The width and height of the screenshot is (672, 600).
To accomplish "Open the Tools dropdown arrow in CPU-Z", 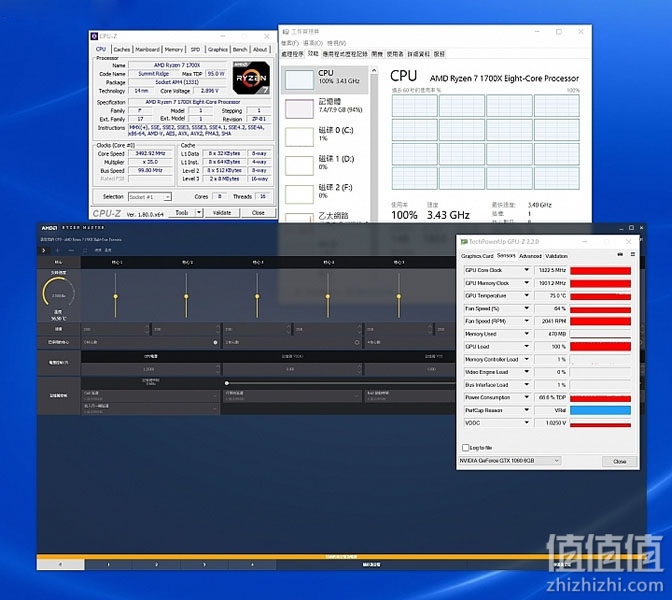I will click(x=199, y=213).
